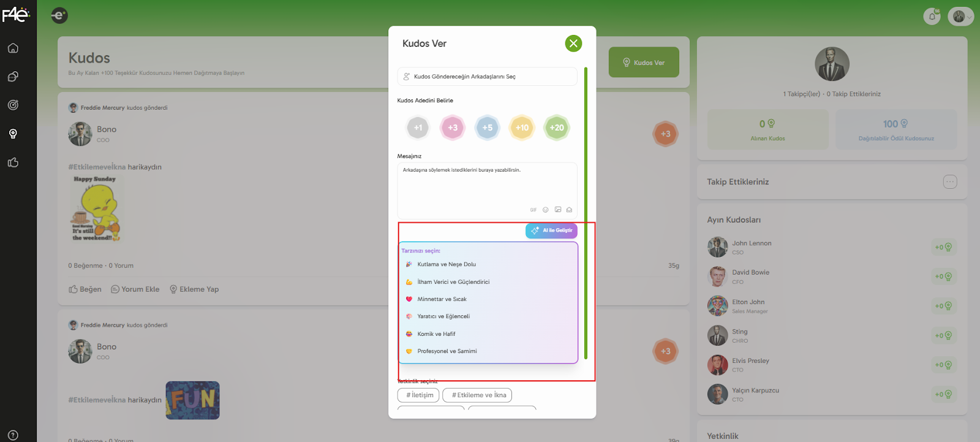980x442 pixels.
Task: Open the emoji picker in message box
Action: pyautogui.click(x=545, y=210)
